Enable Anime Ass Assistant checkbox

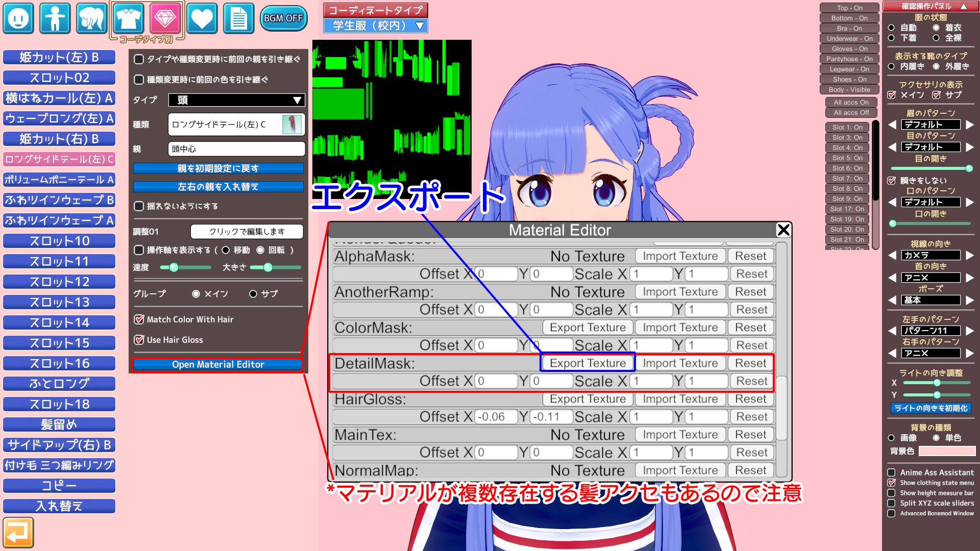891,472
